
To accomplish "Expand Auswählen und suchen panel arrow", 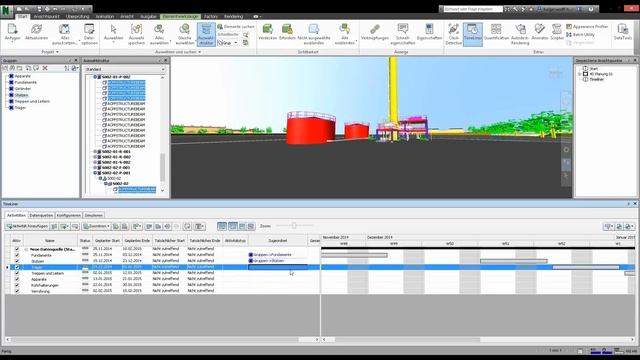I will click(x=200, y=52).
